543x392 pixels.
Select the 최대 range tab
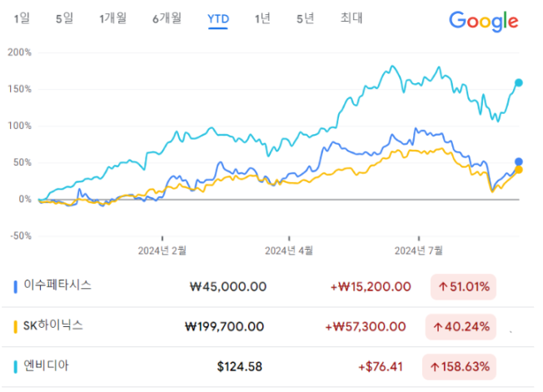351,18
